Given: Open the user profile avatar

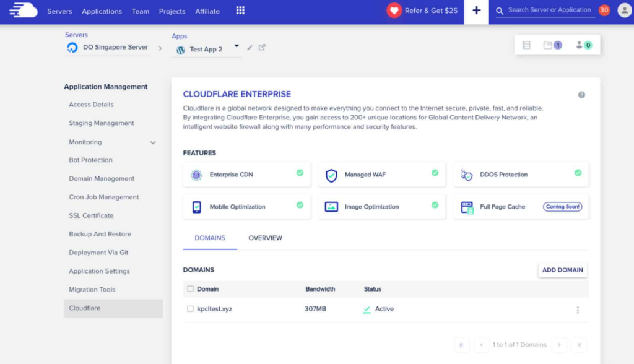Looking at the screenshot, I should 624,11.
